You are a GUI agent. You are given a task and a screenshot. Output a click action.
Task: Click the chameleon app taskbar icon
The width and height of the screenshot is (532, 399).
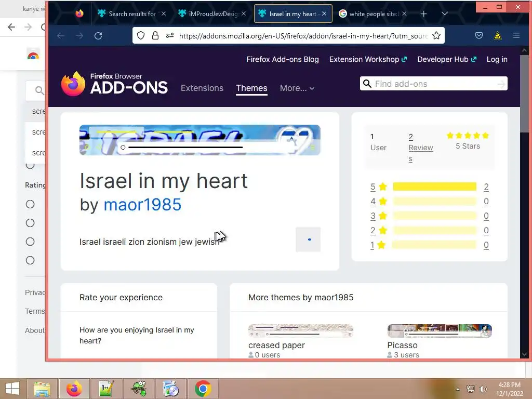[138, 389]
